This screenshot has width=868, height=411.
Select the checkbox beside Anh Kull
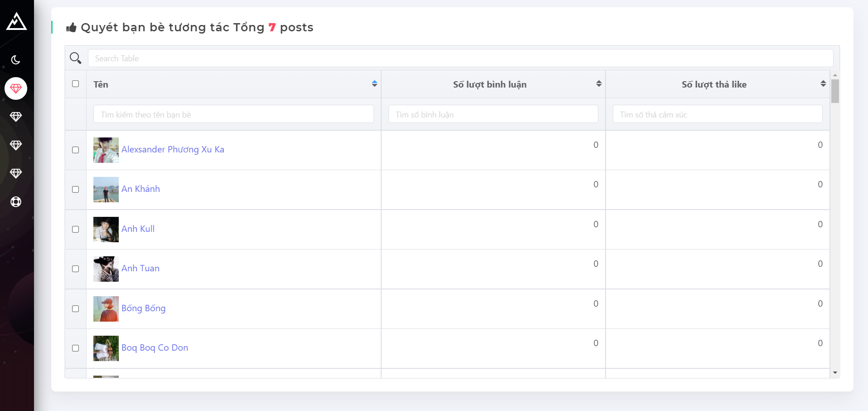pos(76,230)
